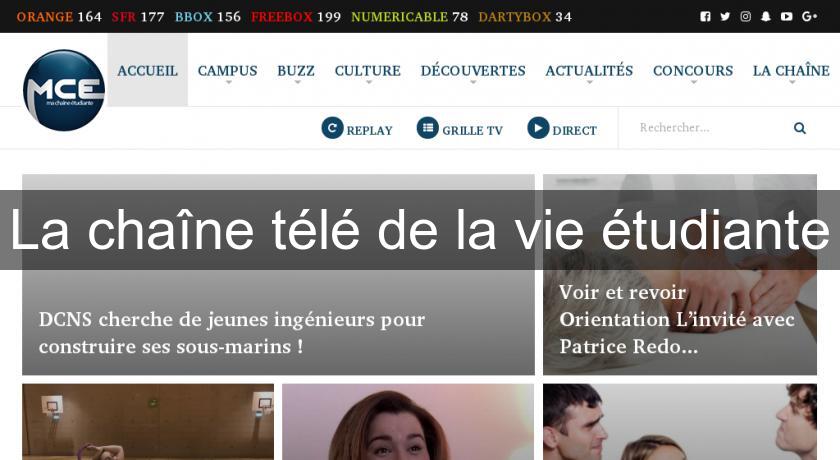This screenshot has height=460, width=840.
Task: Open the Concours menu item
Action: click(x=693, y=71)
